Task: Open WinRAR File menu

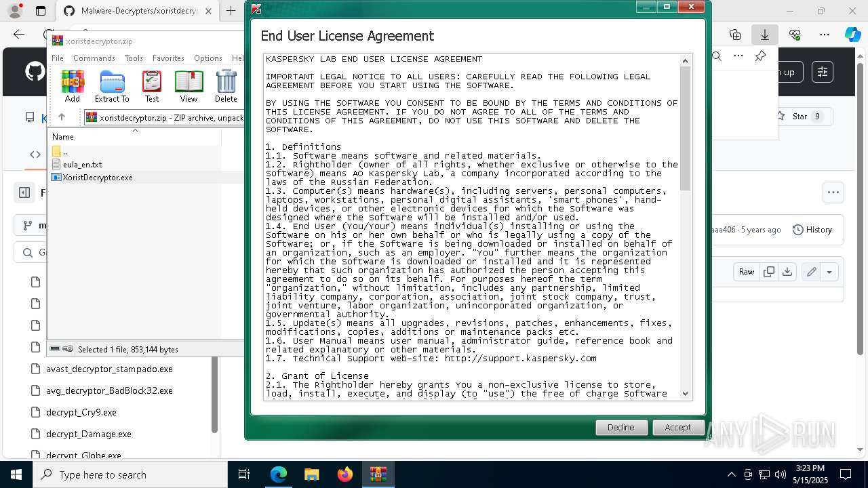Action: coord(58,58)
